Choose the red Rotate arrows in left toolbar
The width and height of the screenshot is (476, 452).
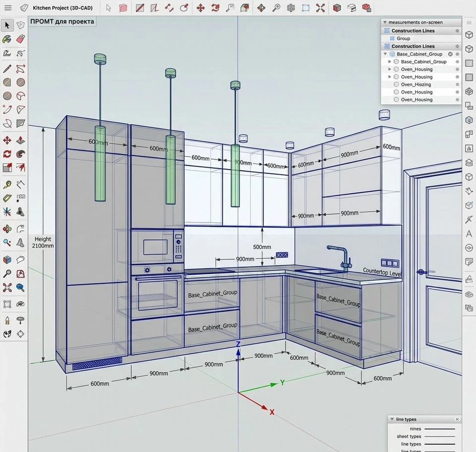coord(7,154)
